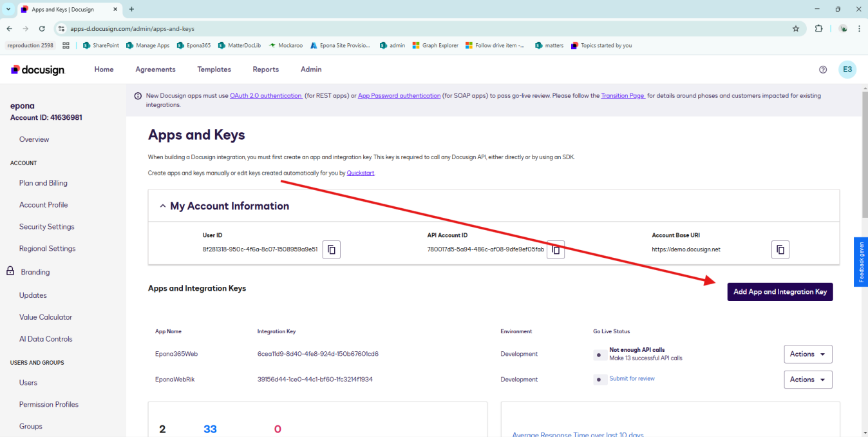Open Groups in the sidebar
Image resolution: width=868 pixels, height=437 pixels.
[x=31, y=427]
